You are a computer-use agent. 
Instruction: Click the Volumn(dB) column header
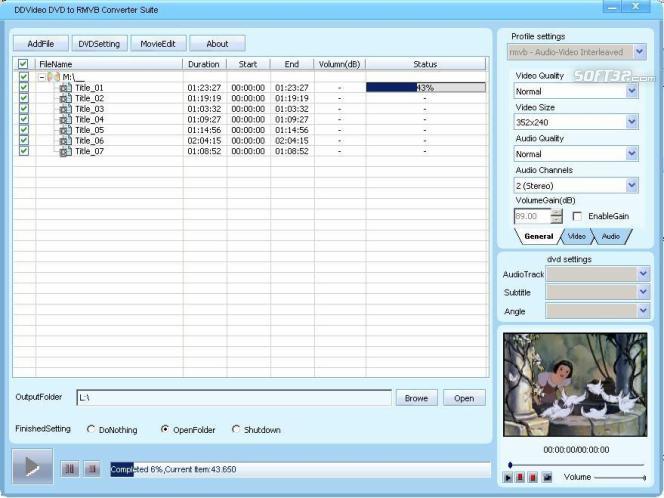pos(339,64)
